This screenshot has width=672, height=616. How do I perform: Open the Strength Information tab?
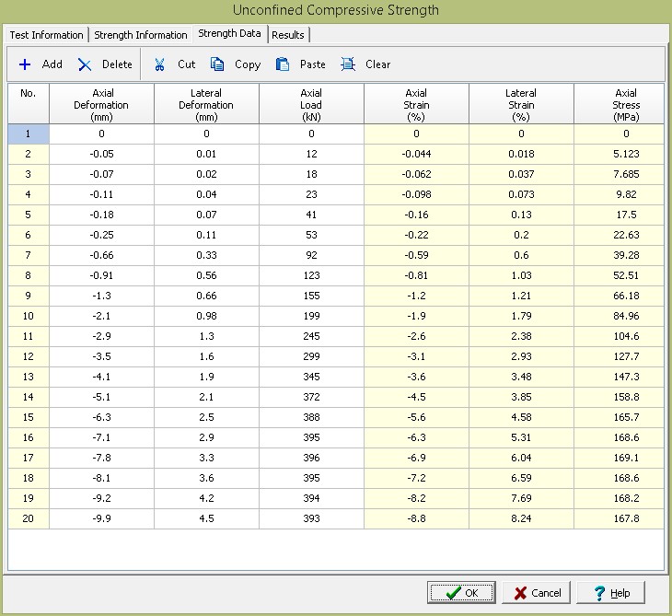[141, 35]
